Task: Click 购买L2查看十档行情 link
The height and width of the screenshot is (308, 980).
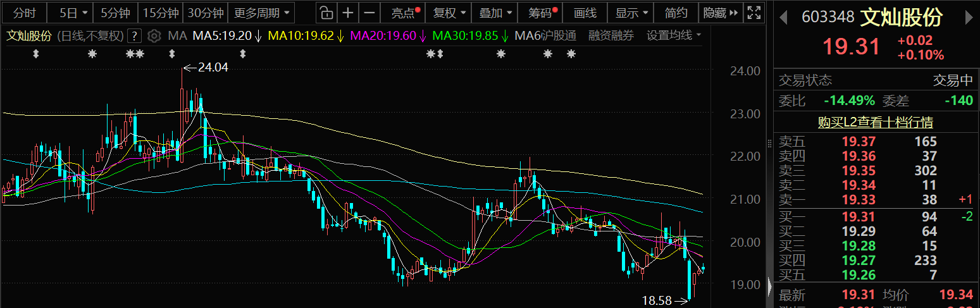Action: point(876,122)
